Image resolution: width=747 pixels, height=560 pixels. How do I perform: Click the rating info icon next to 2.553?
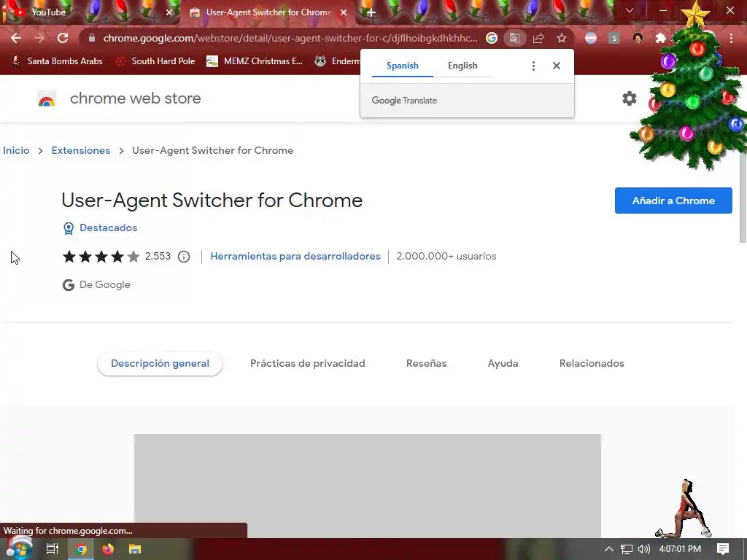tap(184, 257)
